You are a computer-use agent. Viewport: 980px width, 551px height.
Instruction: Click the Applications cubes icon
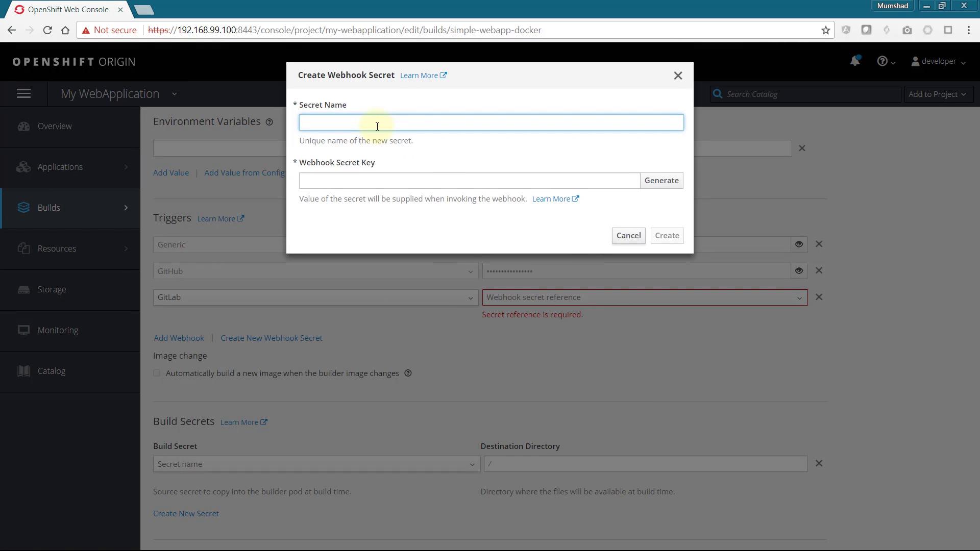(23, 167)
